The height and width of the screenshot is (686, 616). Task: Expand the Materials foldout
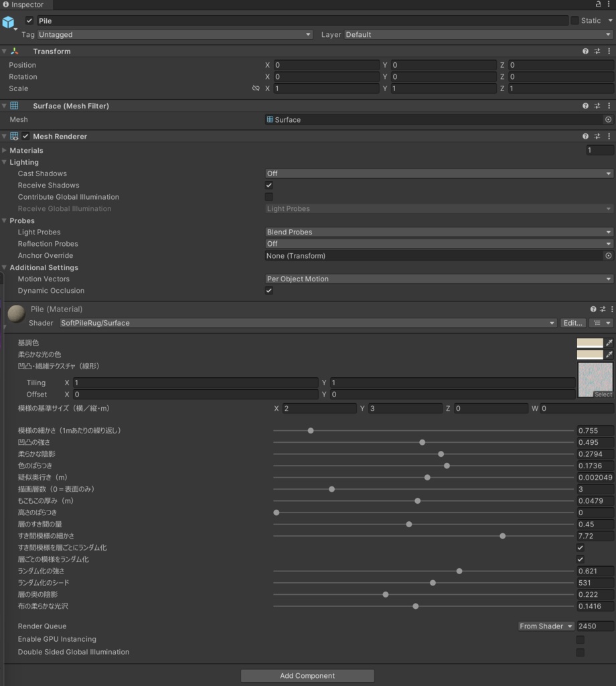pyautogui.click(x=5, y=151)
